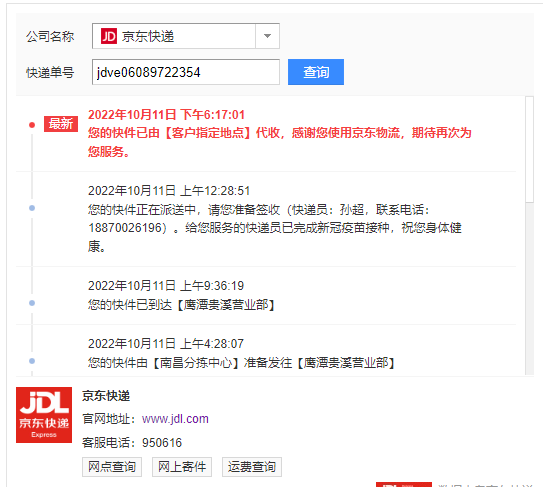
Task: Click the timeline dot for 上午9:36:19 entry
Action: [x=32, y=303]
